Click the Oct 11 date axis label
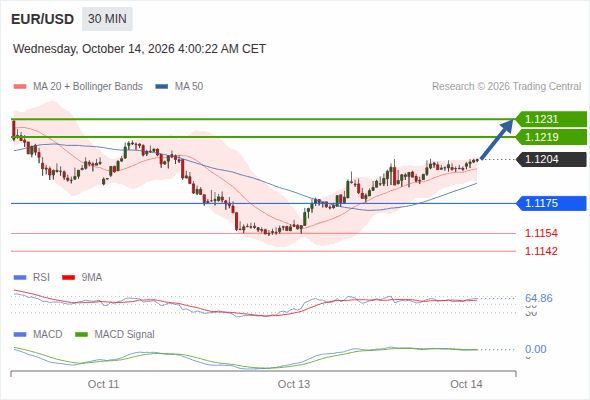 pos(103,384)
